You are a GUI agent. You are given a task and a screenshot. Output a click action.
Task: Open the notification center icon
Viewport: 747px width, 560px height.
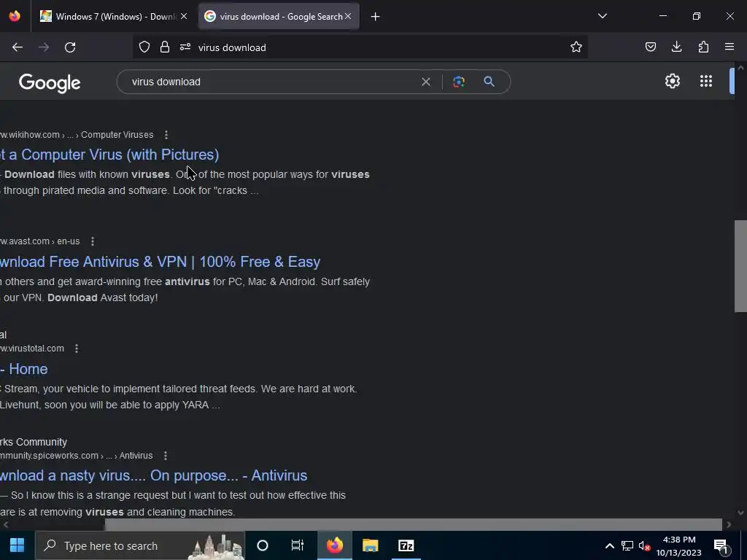point(721,547)
